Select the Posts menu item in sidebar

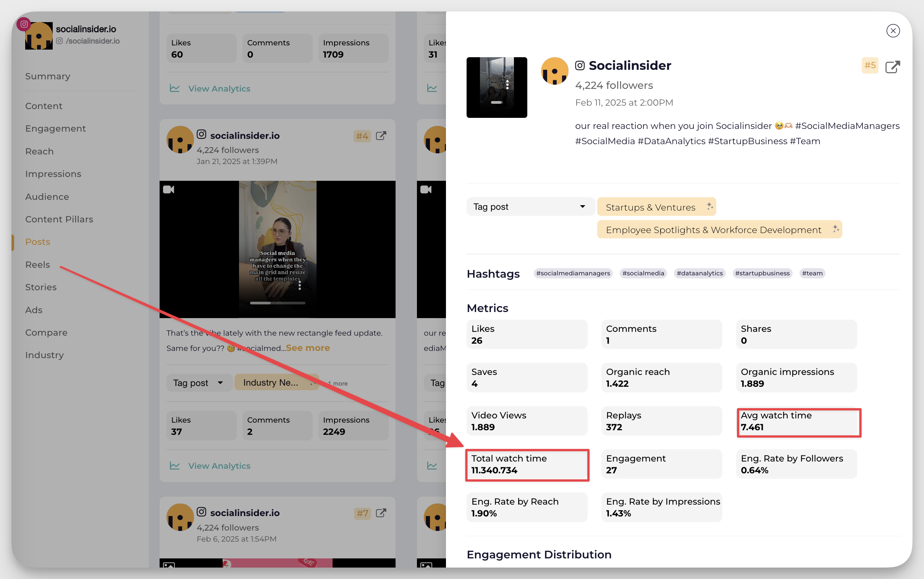pos(38,241)
